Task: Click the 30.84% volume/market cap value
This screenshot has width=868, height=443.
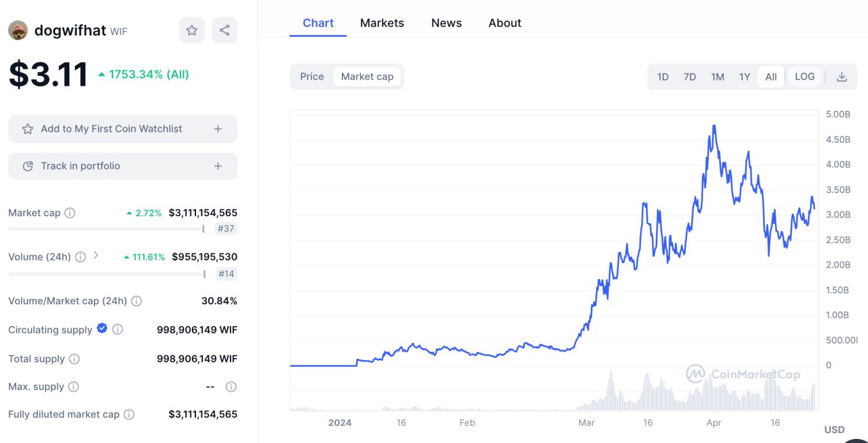Action: tap(219, 301)
